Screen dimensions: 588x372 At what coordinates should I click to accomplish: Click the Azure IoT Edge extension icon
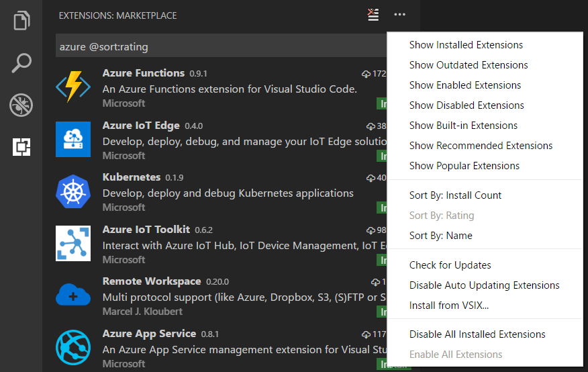[x=73, y=139]
